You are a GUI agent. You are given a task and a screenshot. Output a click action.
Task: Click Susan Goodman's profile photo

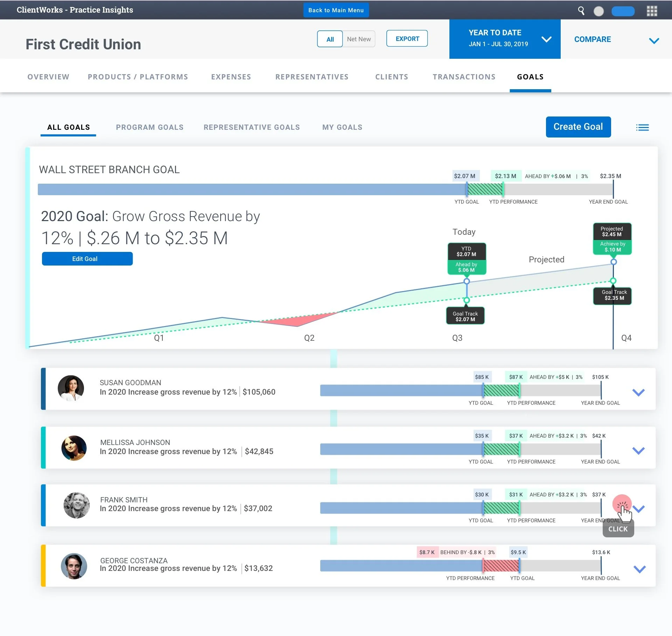[71, 388]
